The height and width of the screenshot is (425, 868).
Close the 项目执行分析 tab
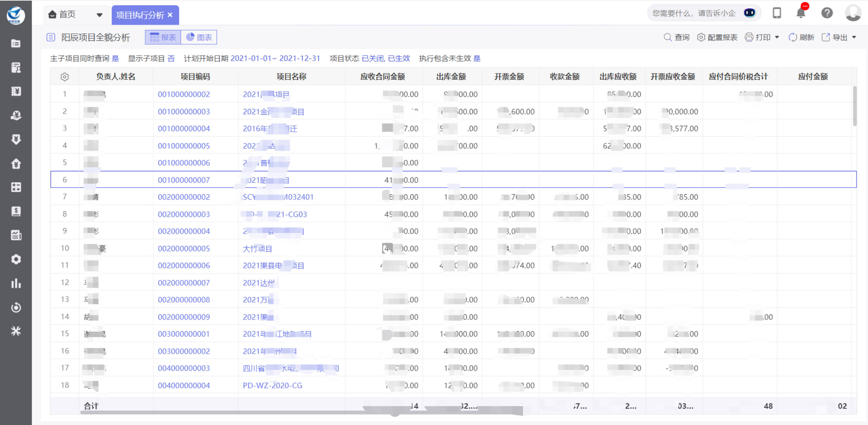click(170, 15)
